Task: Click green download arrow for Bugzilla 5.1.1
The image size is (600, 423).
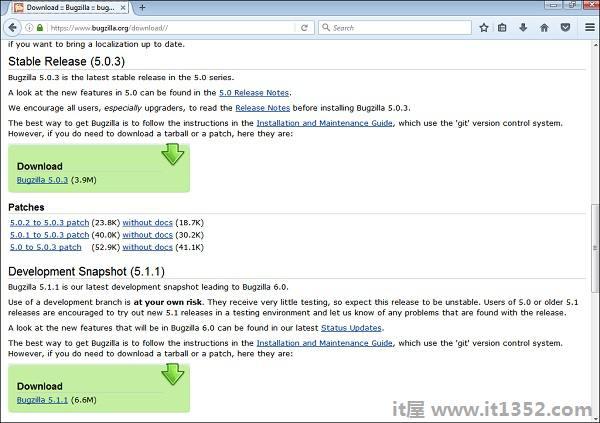Action: click(173, 374)
